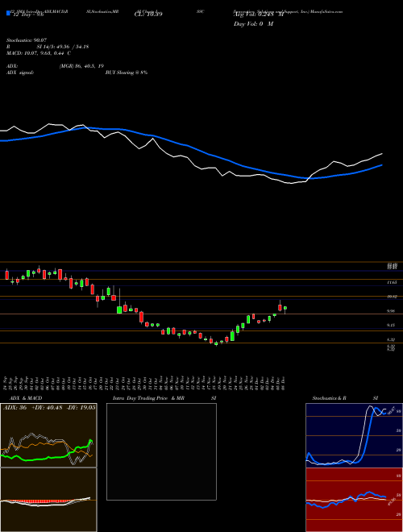403x532 pixels.
Task: Click the latest green candlestick on price chart
Action: coord(285,309)
